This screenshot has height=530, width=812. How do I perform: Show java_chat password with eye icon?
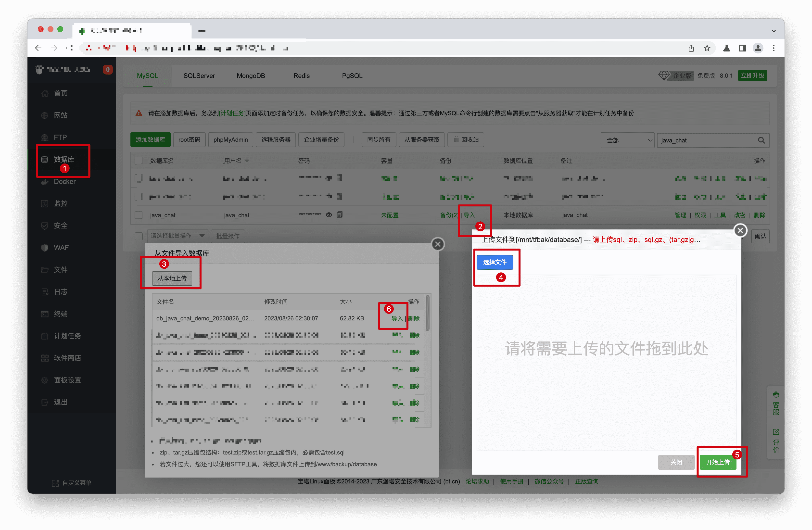[x=329, y=215]
